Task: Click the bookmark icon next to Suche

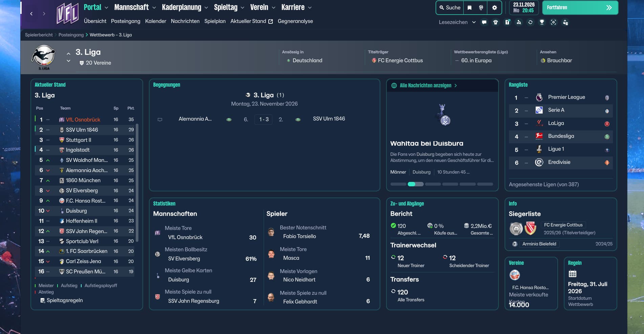Action: (469, 7)
